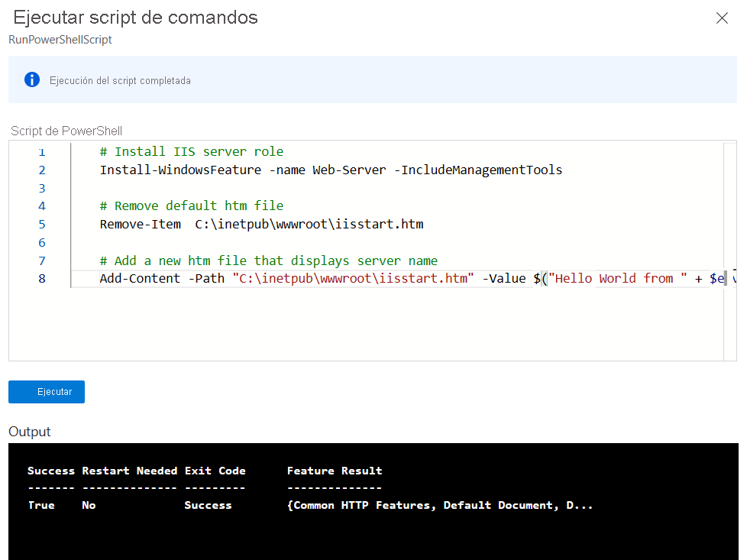Click the editor's vertical scrollbar track
Viewport: 747px width, 560px height.
[x=730, y=251]
